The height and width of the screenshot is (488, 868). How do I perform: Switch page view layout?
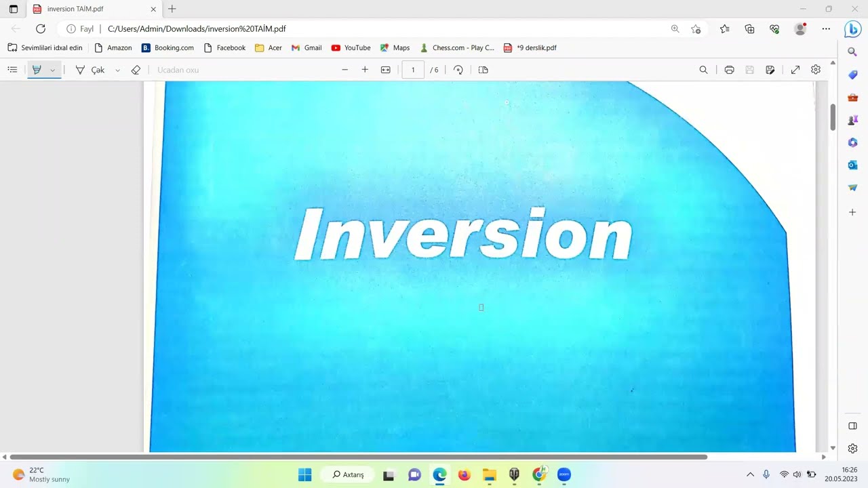[484, 70]
